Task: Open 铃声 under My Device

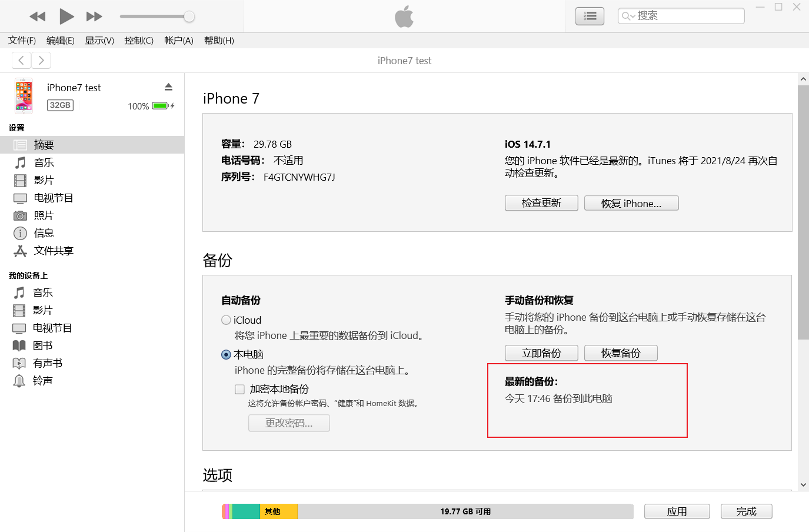Action: (42, 381)
